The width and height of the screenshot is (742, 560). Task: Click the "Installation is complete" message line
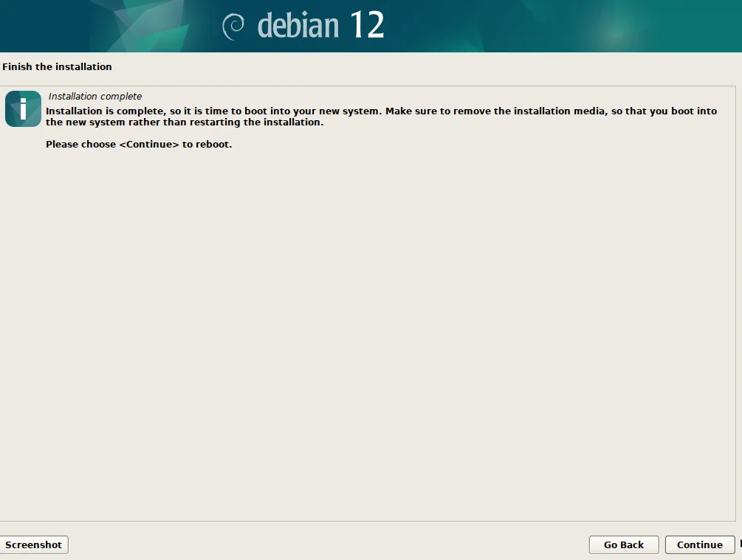coord(381,111)
